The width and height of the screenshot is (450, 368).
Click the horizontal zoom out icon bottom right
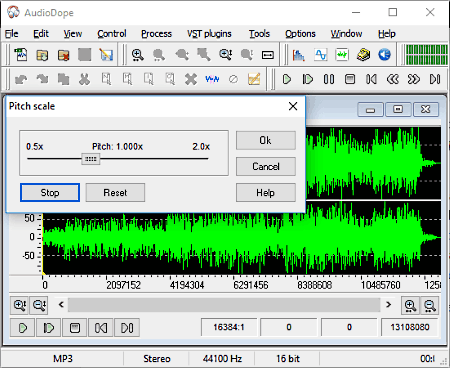[x=430, y=305]
